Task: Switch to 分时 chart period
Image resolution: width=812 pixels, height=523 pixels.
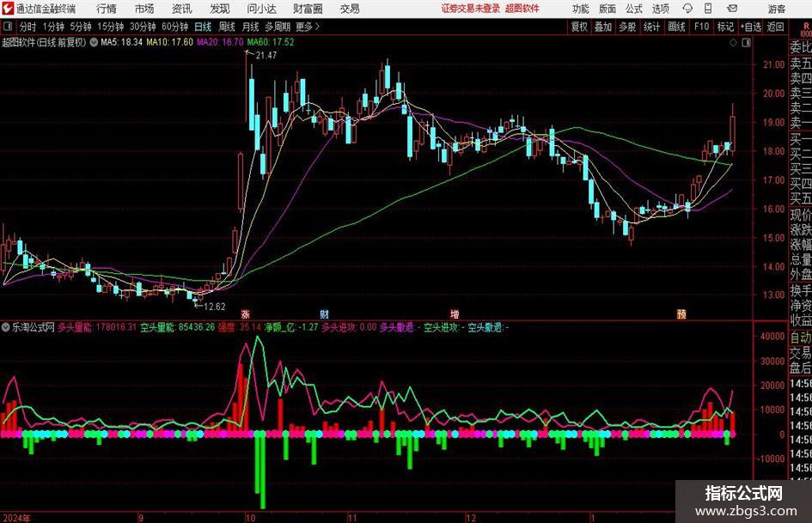Action: (x=27, y=27)
